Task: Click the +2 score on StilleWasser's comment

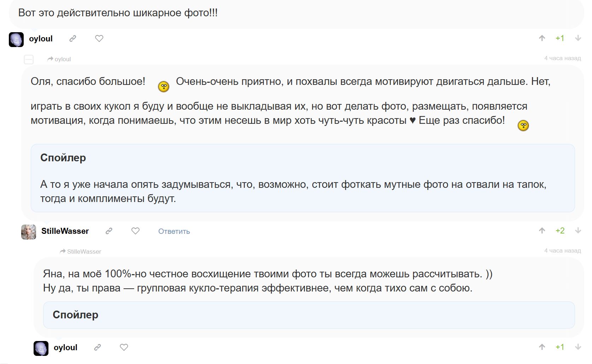Action: [x=560, y=231]
